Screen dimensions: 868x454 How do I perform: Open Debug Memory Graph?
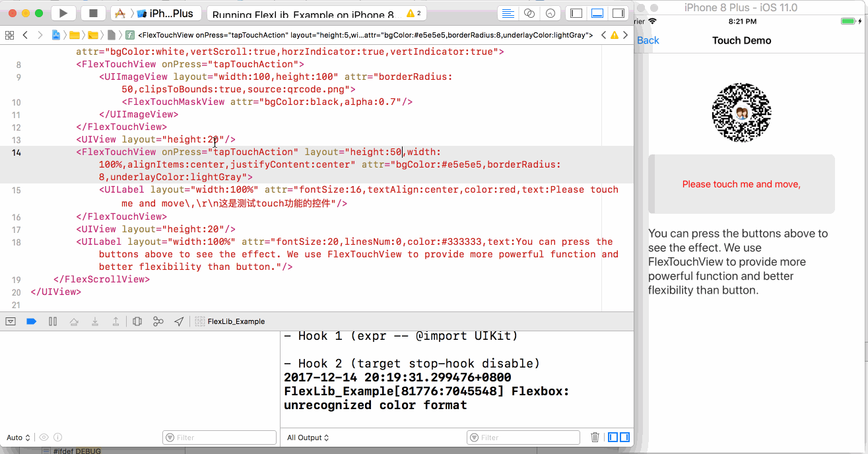click(x=158, y=321)
